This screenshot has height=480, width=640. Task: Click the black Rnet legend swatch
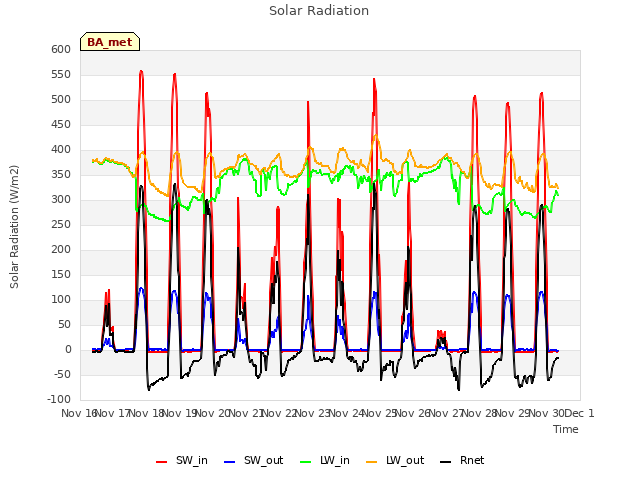(x=446, y=462)
